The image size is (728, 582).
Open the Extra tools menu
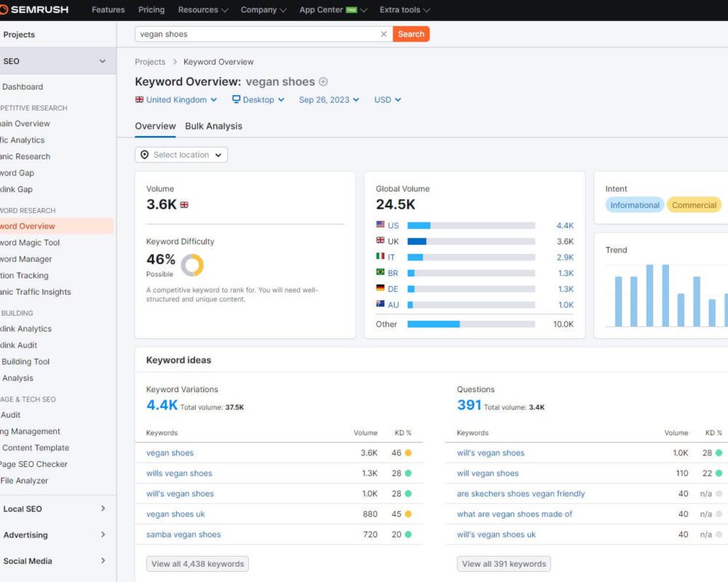[x=404, y=9]
